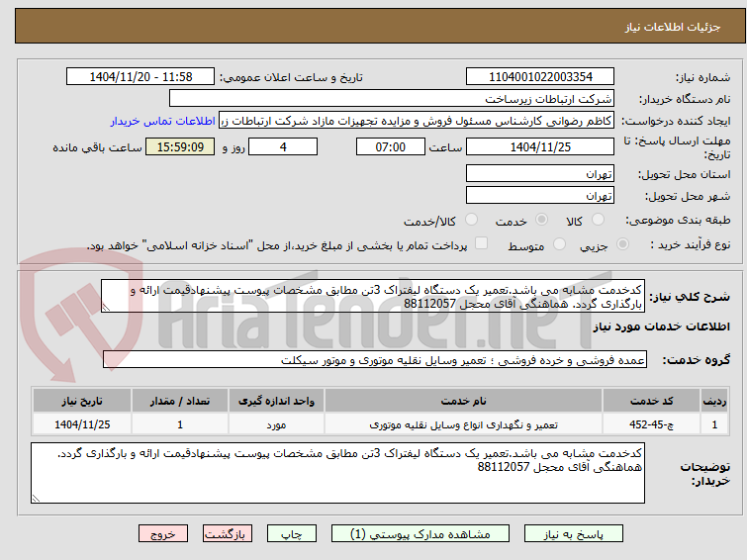The width and height of the screenshot is (747, 560).
Task: Click the ساعت باقی مانده label
Action: [x=97, y=147]
